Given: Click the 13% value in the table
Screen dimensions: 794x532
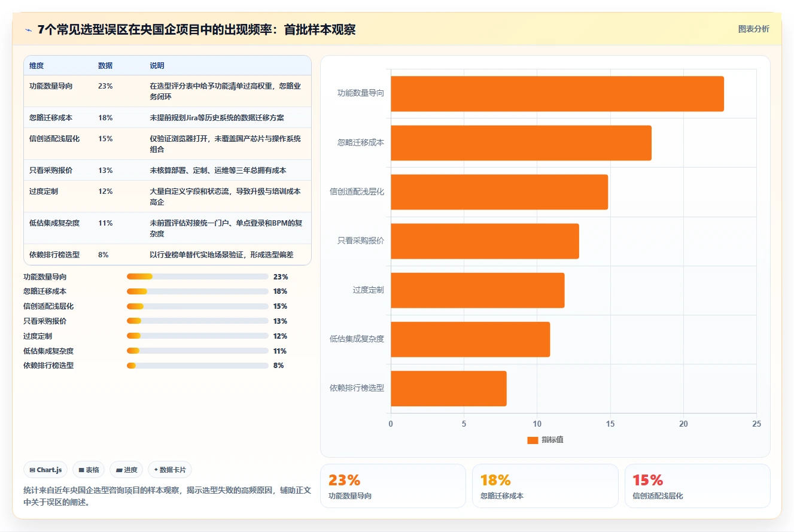Looking at the screenshot, I should click(x=105, y=171).
